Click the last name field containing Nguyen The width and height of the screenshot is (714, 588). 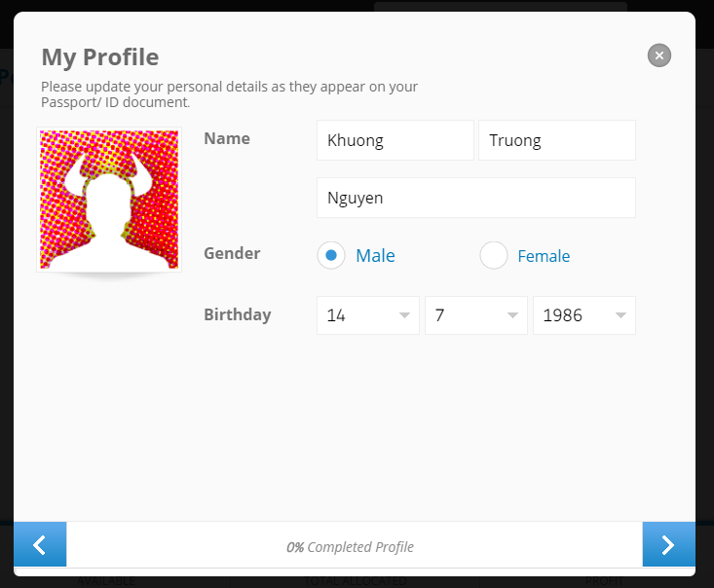coord(476,198)
